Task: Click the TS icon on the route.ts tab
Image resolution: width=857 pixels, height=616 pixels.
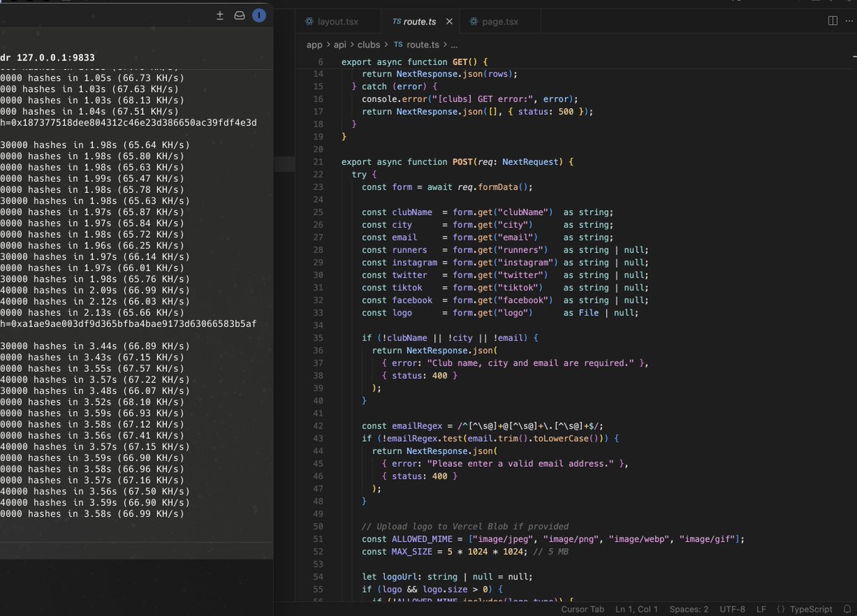Action: click(396, 22)
